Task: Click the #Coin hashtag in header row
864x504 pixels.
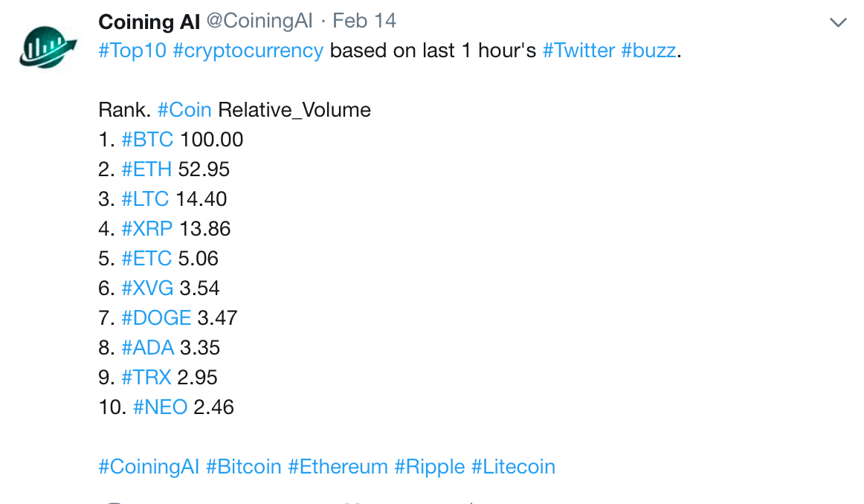Action: [184, 110]
